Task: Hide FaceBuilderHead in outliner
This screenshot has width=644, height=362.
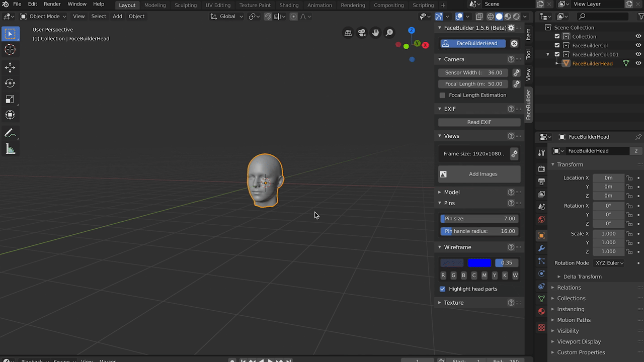Action: click(638, 63)
